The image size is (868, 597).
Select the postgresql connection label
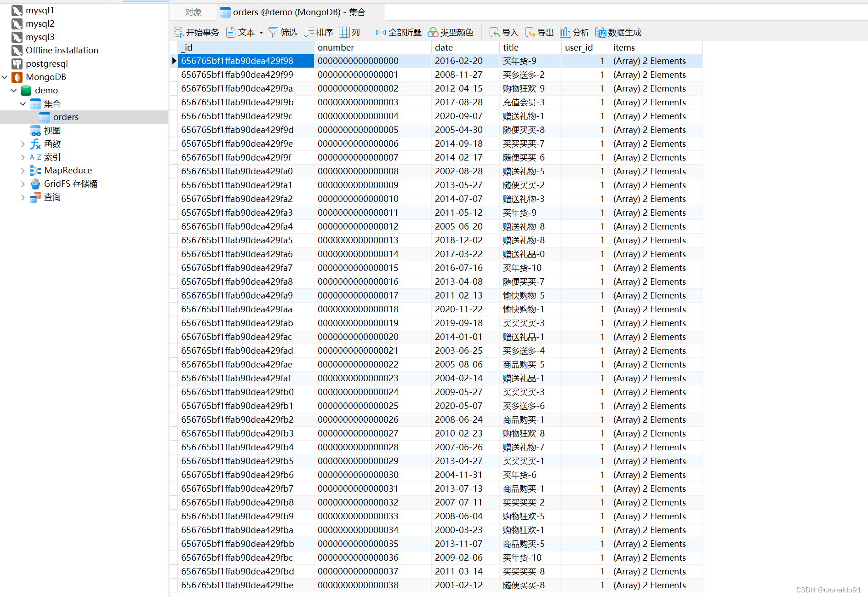point(47,63)
